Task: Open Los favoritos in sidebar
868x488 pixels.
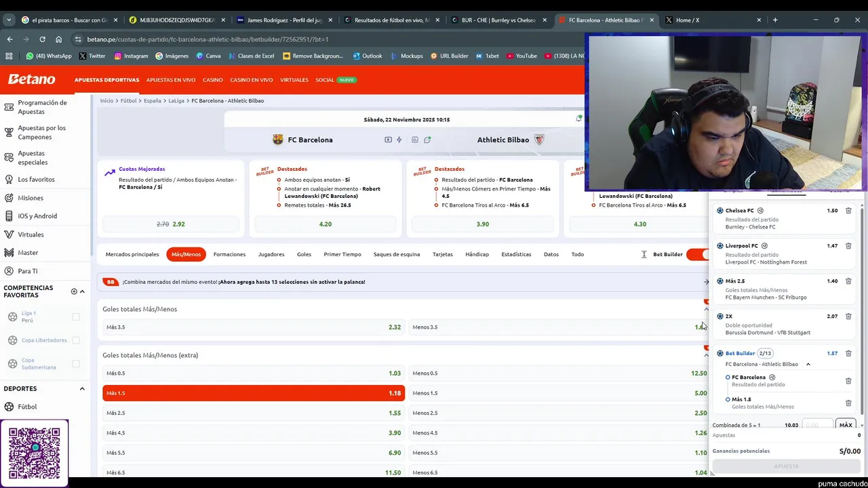Action: [x=36, y=180]
